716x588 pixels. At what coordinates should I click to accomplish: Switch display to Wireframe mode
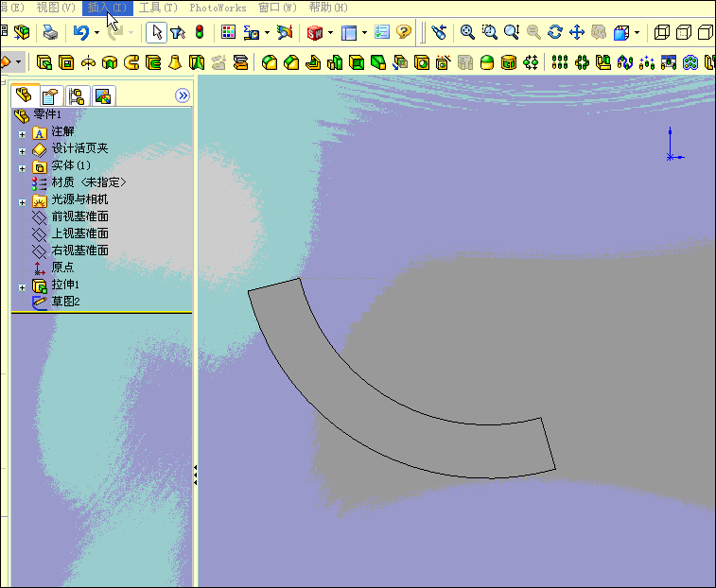(662, 32)
